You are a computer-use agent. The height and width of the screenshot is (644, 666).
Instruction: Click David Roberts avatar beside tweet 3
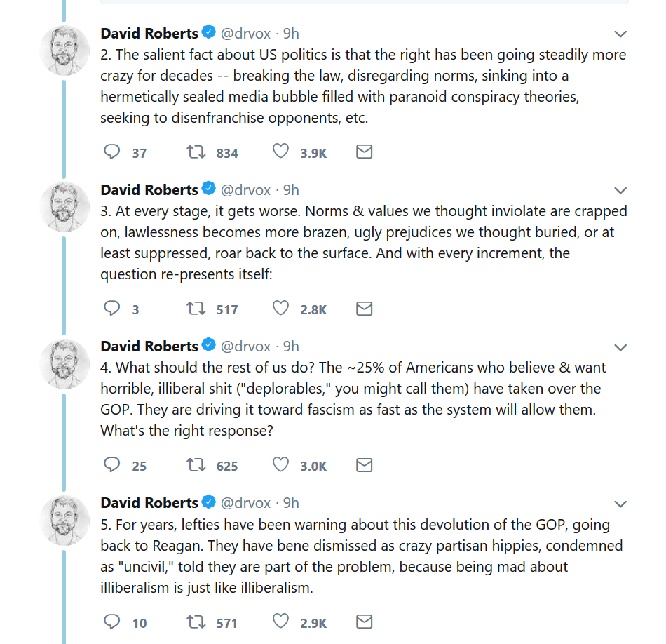point(65,207)
